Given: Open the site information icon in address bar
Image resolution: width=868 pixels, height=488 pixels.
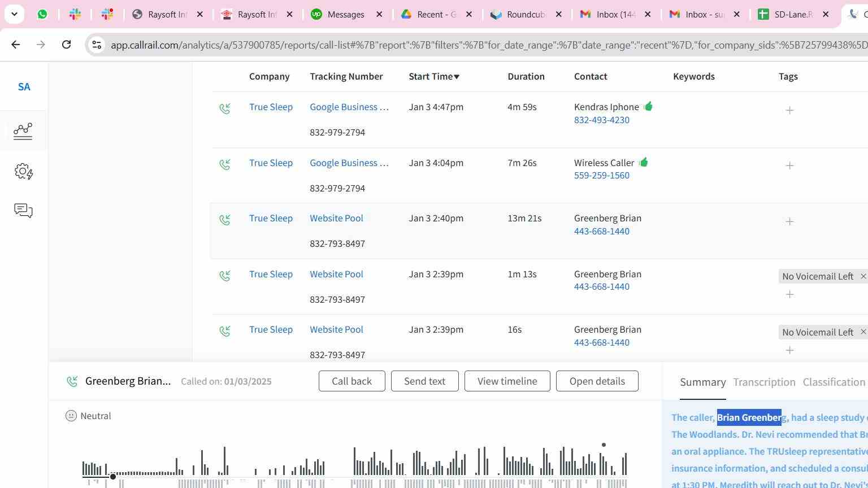Looking at the screenshot, I should [x=97, y=45].
